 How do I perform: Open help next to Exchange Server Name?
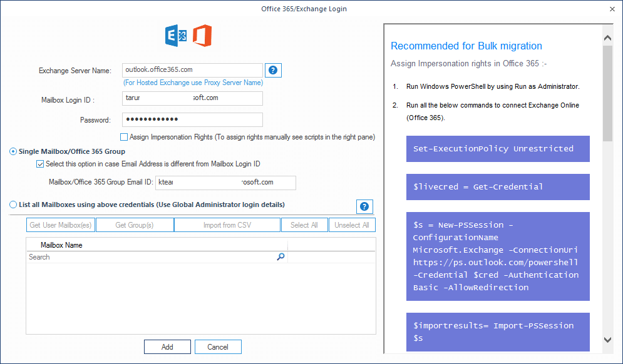(x=273, y=70)
